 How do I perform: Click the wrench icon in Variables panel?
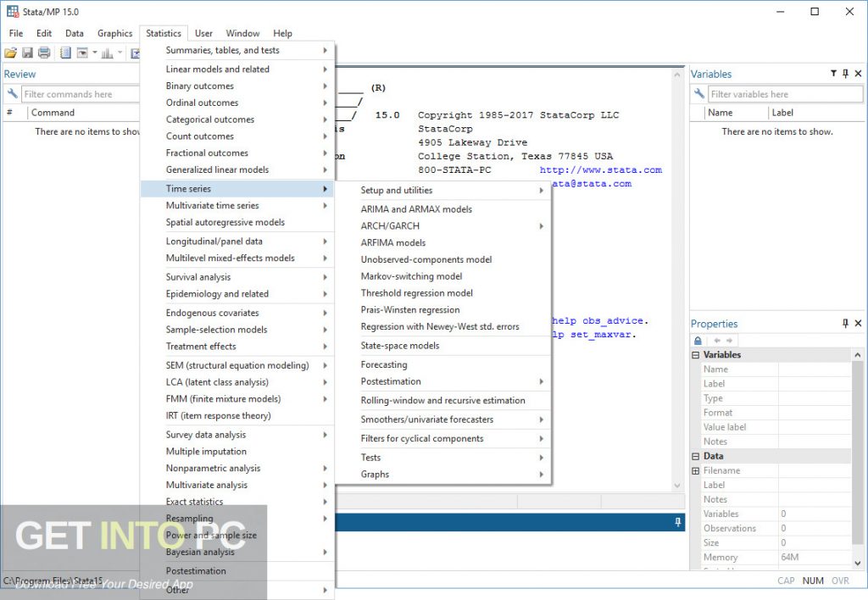(x=699, y=93)
